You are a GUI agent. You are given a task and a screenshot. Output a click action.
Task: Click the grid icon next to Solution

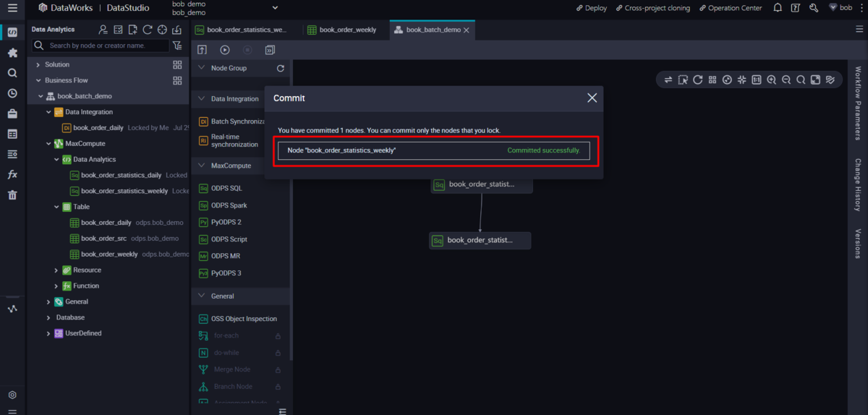177,64
